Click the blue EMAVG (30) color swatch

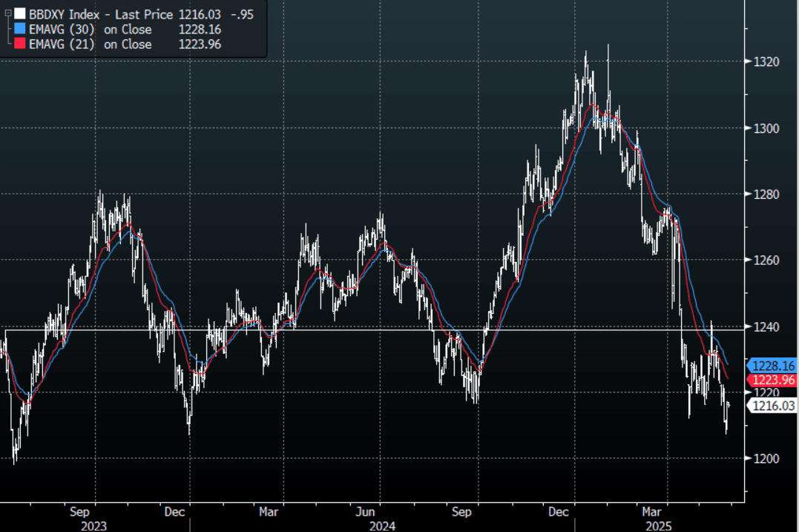click(20, 30)
